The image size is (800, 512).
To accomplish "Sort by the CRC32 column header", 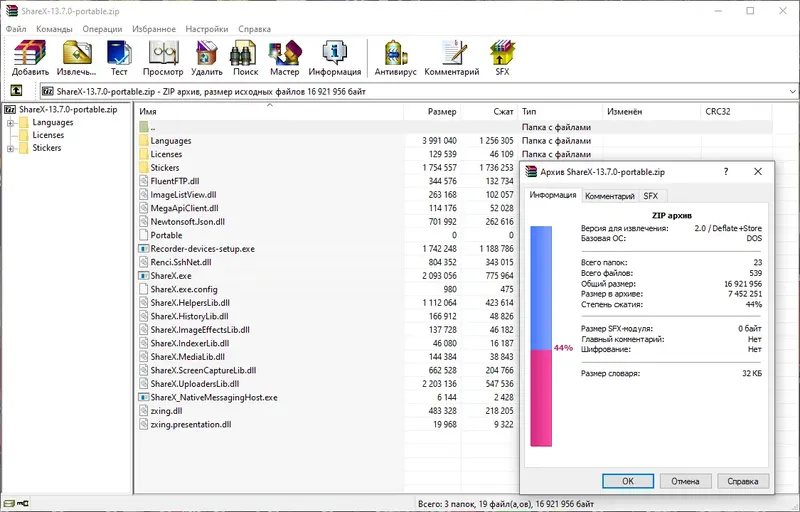I will click(x=736, y=111).
